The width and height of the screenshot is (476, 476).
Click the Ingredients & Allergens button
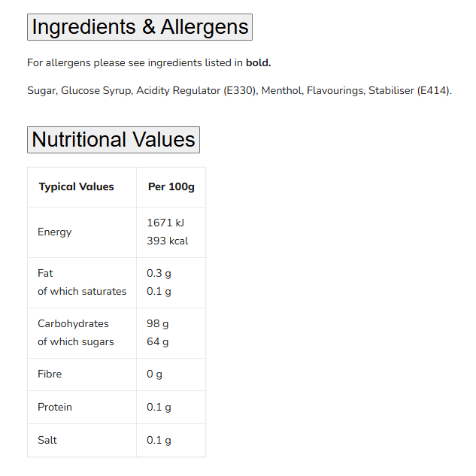pyautogui.click(x=140, y=27)
